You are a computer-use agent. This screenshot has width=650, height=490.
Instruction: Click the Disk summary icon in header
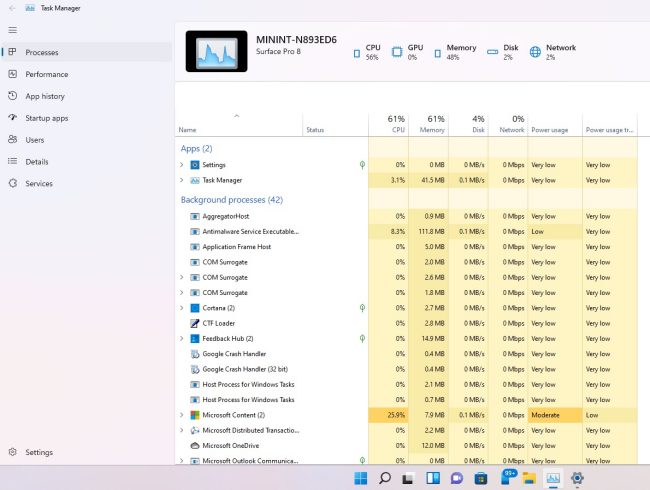click(x=494, y=52)
